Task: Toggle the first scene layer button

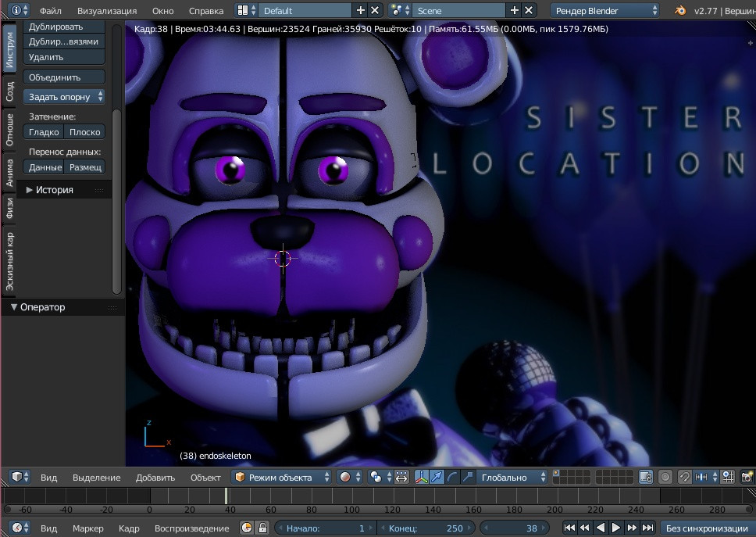Action: tap(556, 474)
